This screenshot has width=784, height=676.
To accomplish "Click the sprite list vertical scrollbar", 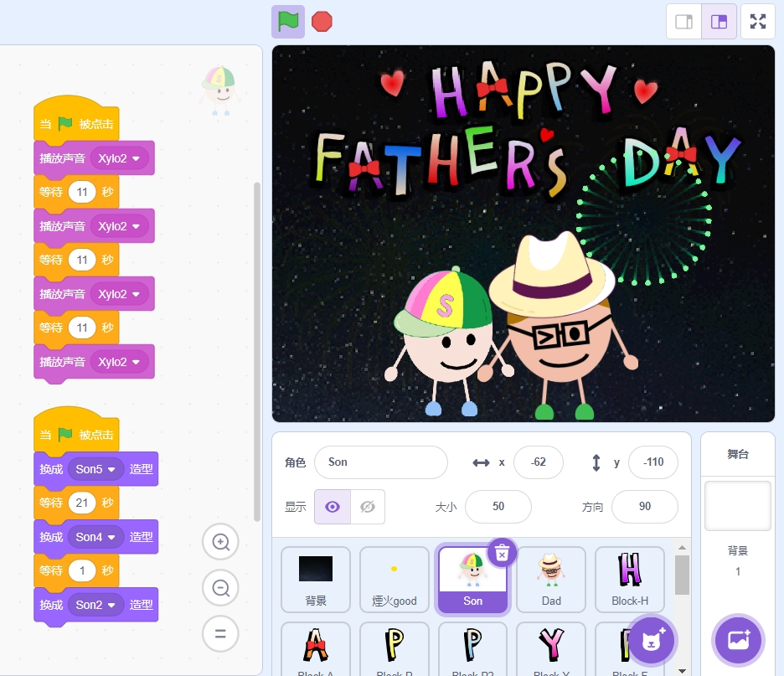I will [683, 575].
